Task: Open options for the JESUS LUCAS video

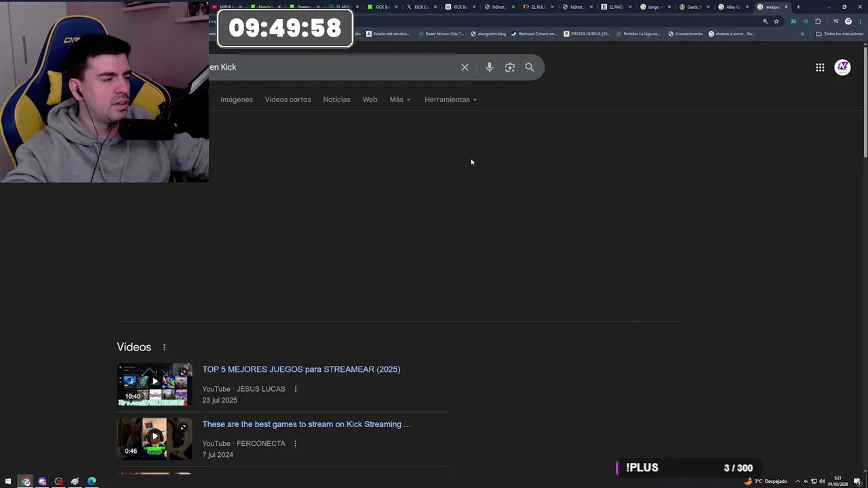Action: [295, 389]
